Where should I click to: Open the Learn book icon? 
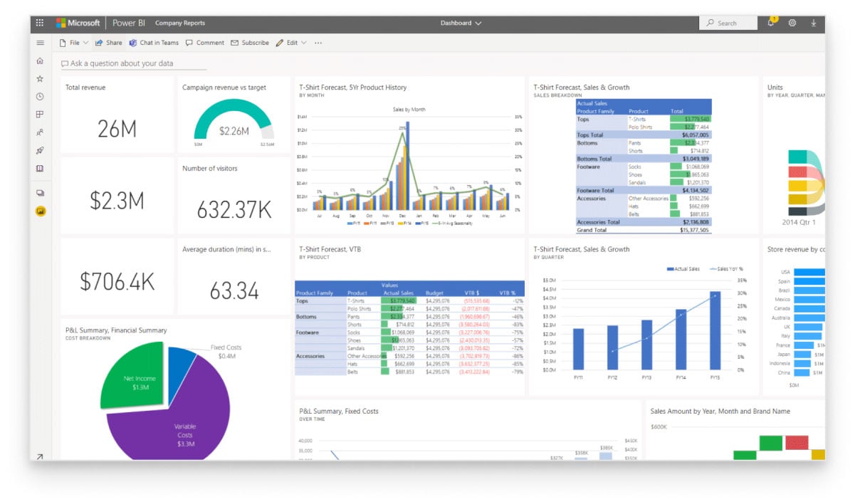pyautogui.click(x=40, y=169)
